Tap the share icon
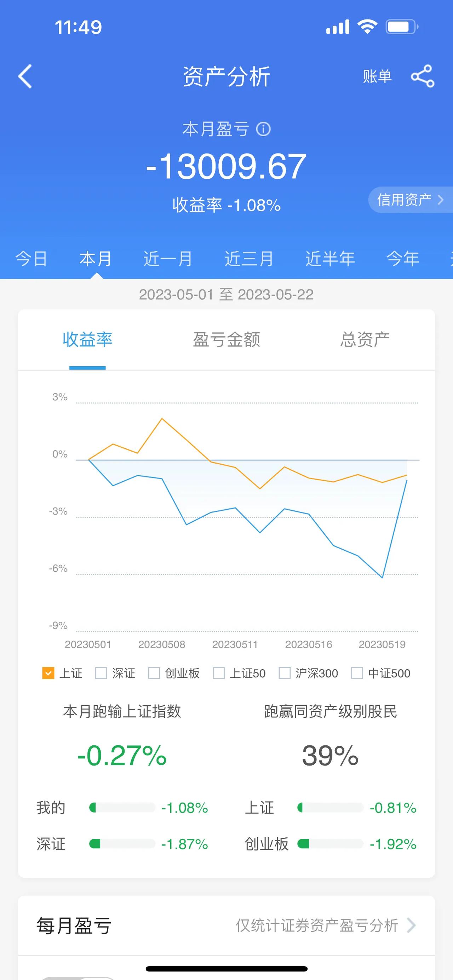Image resolution: width=453 pixels, height=980 pixels. point(423,76)
